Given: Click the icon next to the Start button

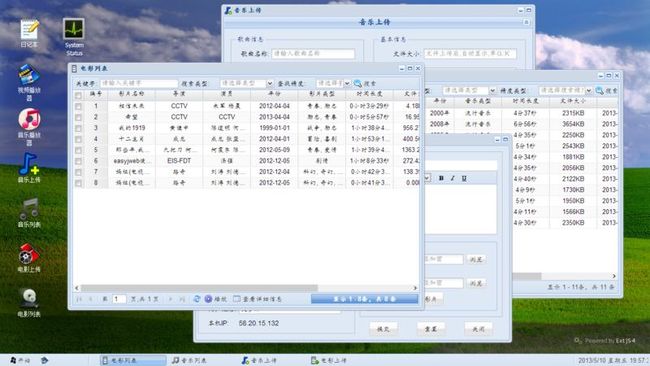Looking at the screenshot, I should pos(44,360).
